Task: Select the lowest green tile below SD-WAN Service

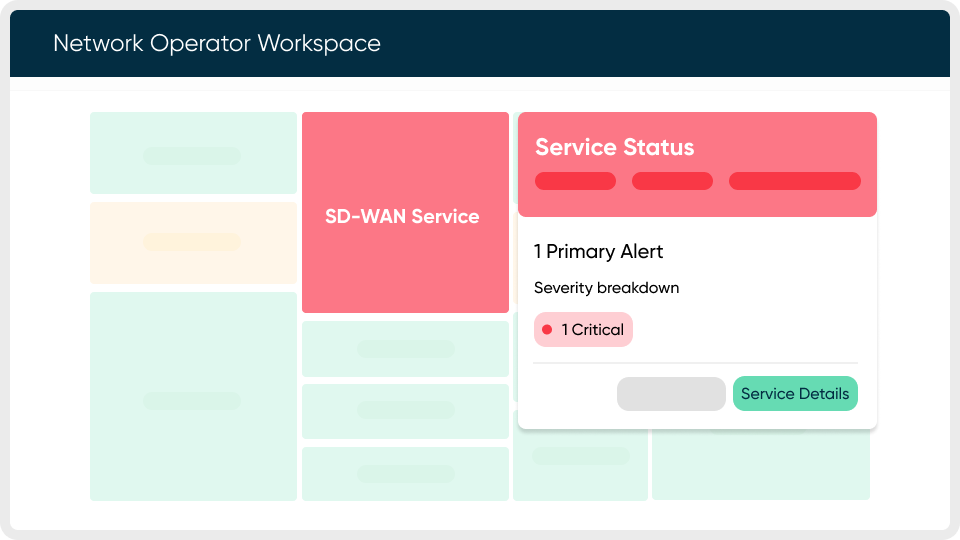Action: (405, 474)
